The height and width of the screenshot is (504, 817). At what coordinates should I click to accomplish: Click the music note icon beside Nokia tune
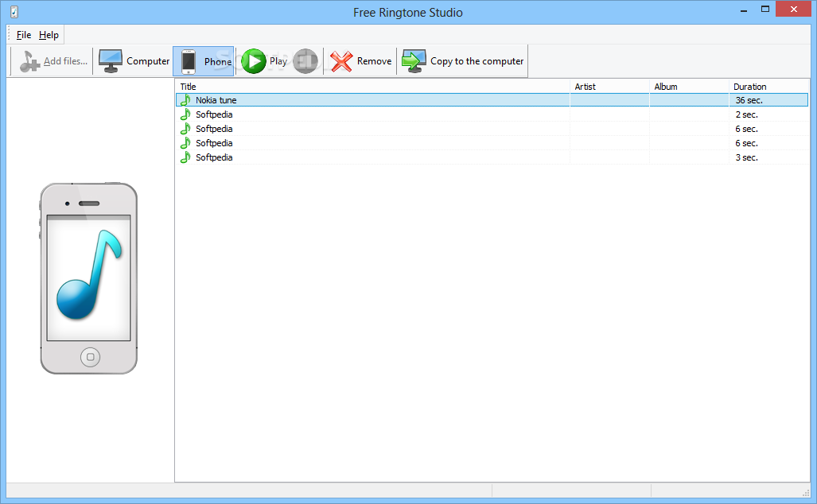(x=185, y=100)
